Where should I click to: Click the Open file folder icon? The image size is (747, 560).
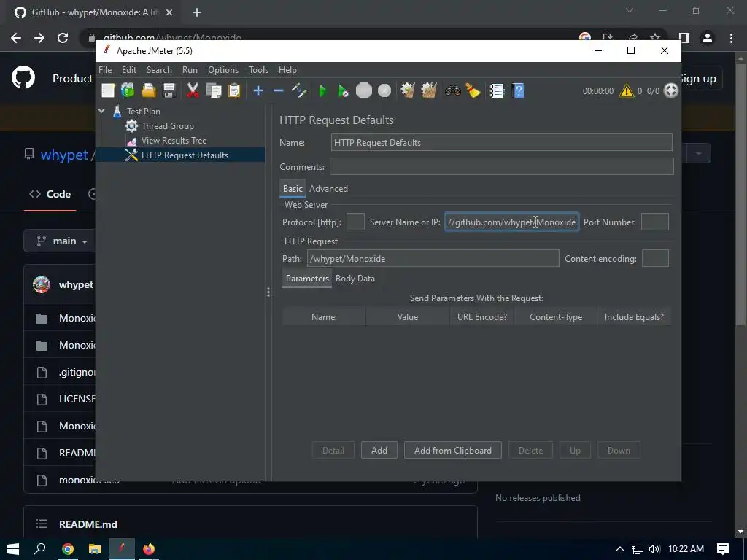click(149, 90)
